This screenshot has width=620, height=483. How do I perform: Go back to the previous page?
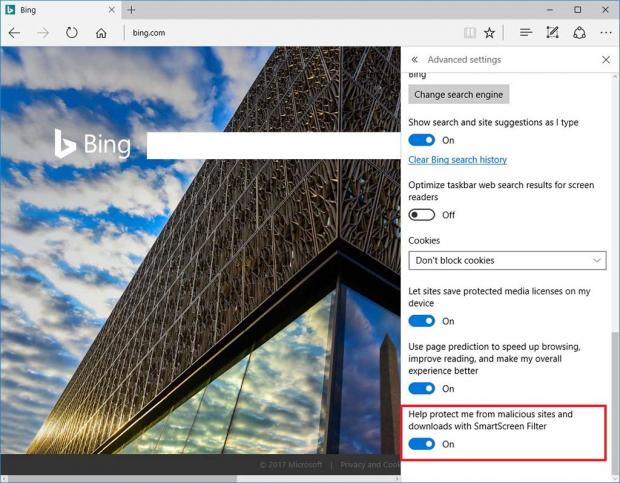point(15,33)
